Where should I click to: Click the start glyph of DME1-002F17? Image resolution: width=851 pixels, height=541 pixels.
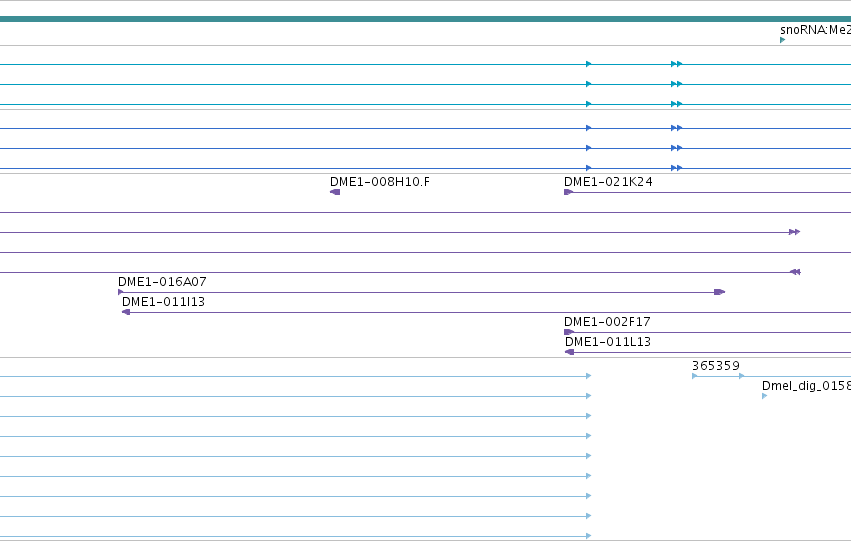(569, 332)
